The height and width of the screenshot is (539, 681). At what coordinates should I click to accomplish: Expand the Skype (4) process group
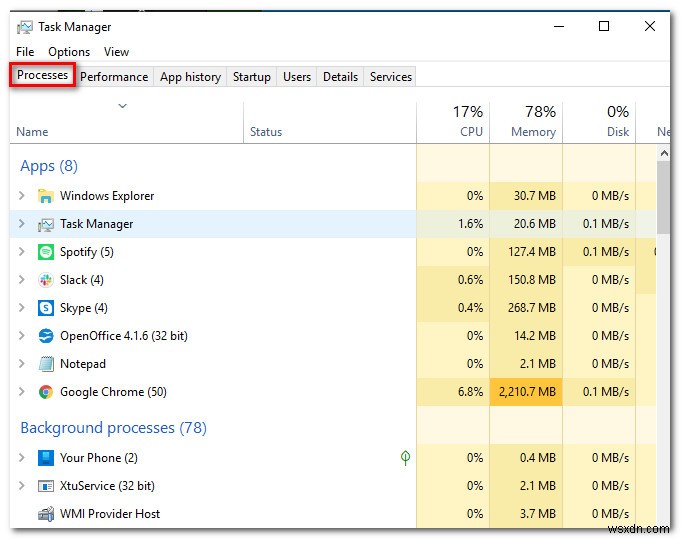pos(21,308)
